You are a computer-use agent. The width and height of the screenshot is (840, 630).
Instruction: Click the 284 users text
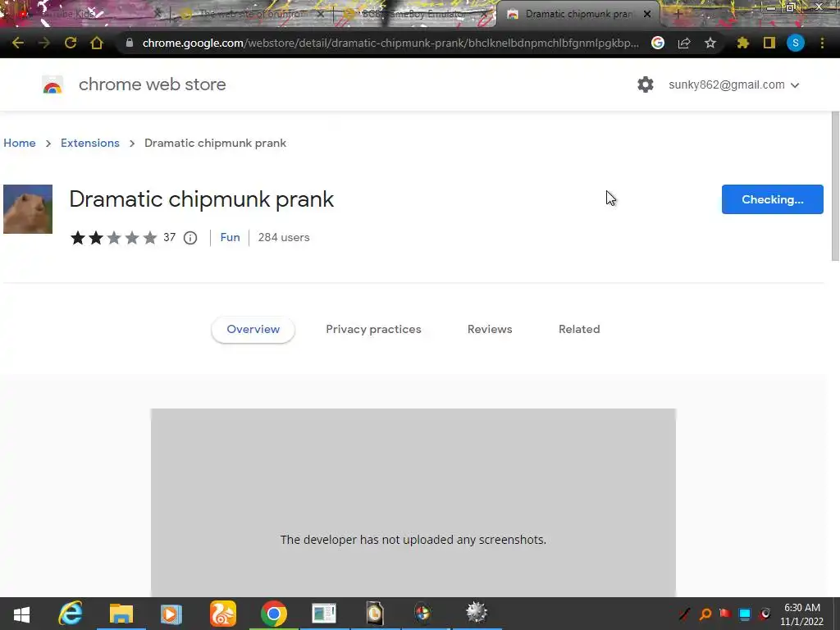283,237
